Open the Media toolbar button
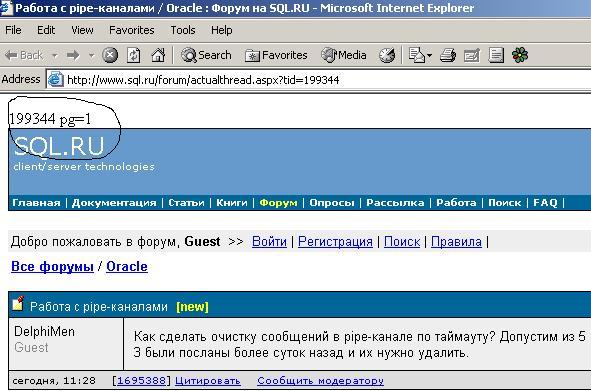 pyautogui.click(x=344, y=55)
